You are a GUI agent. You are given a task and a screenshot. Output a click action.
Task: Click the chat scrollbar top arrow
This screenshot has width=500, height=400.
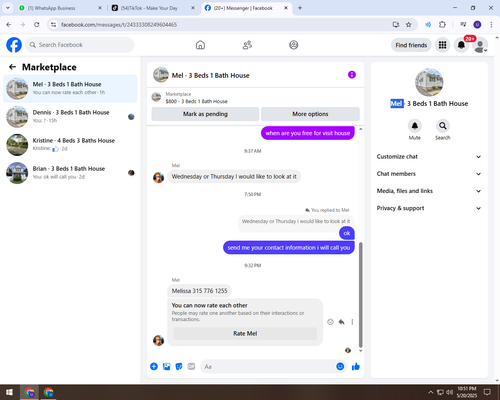pos(360,129)
